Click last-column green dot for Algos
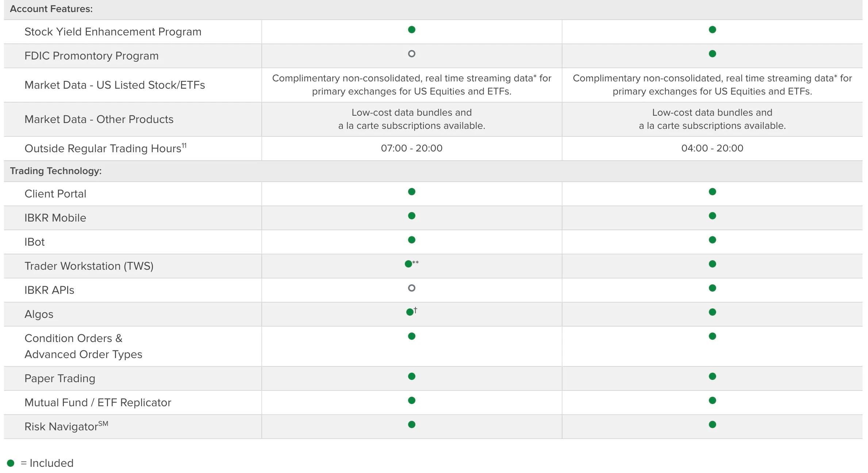Viewport: 868px width, 473px height. [712, 312]
